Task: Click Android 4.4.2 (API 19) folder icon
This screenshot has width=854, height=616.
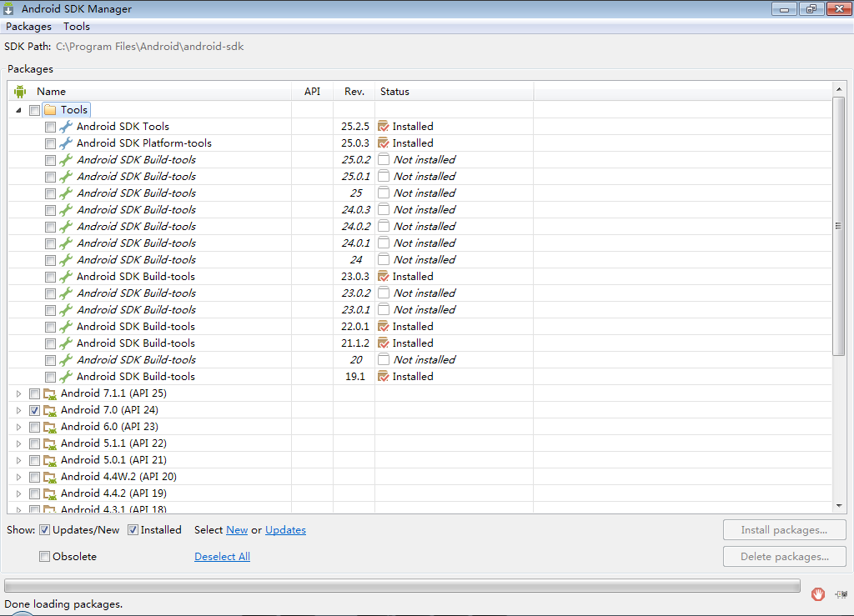Action: [x=50, y=493]
